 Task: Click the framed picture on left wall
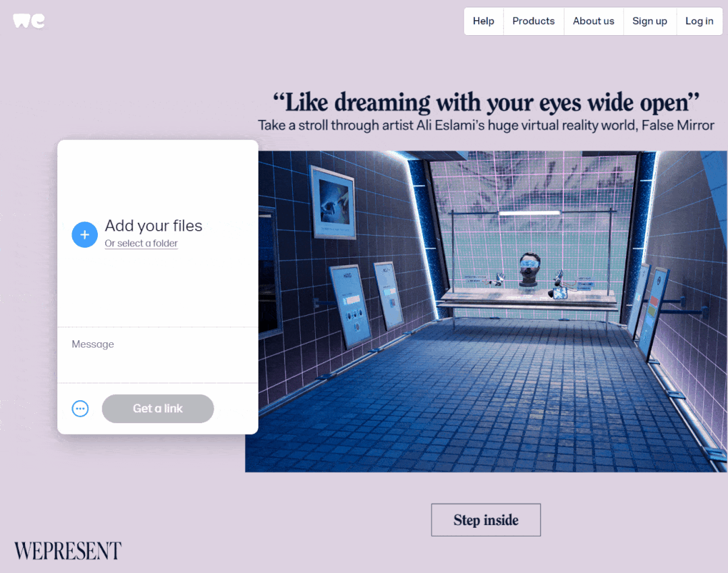(x=333, y=202)
